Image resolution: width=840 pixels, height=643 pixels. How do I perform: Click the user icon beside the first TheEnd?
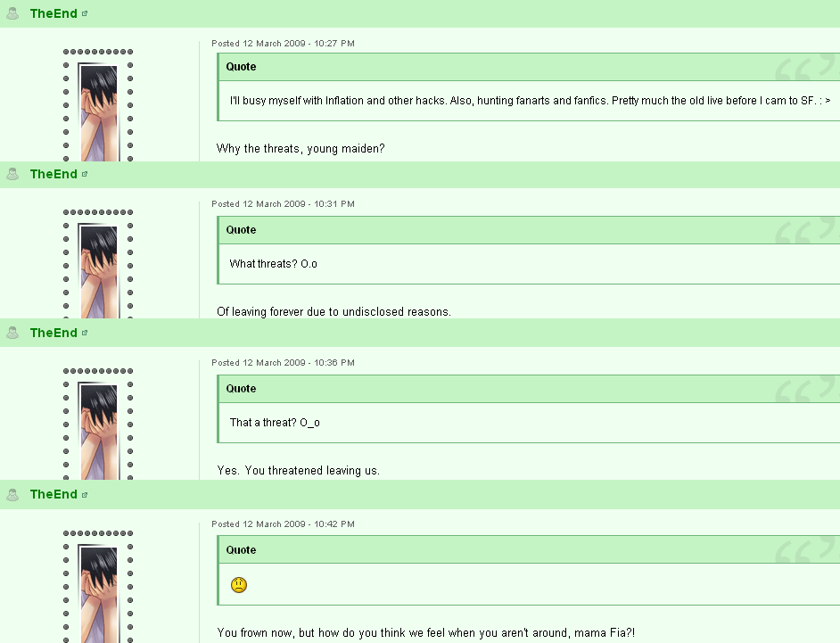tap(12, 13)
